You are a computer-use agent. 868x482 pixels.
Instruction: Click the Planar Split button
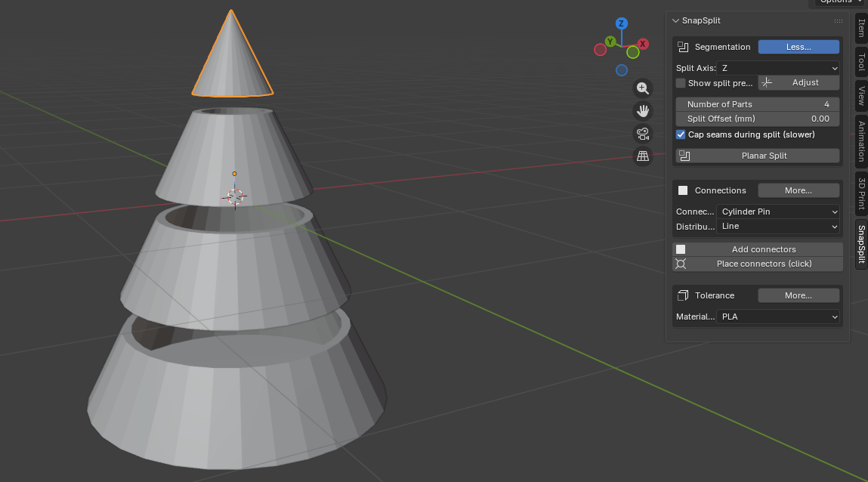coord(757,156)
